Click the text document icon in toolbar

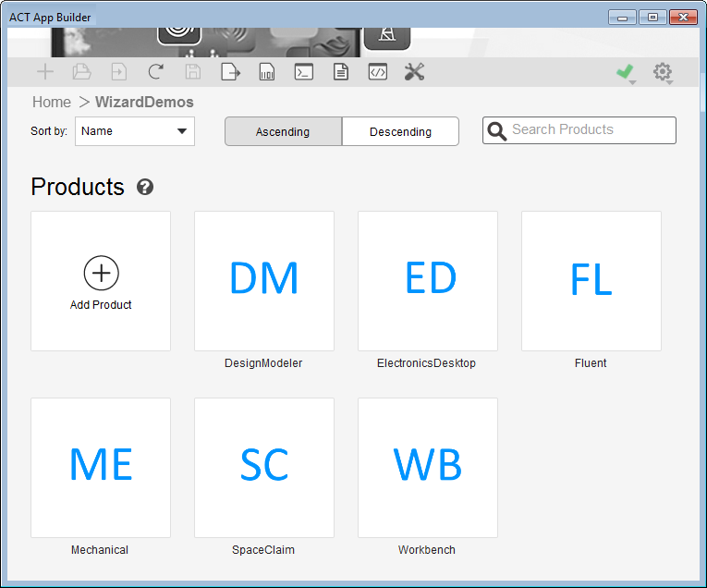click(340, 72)
